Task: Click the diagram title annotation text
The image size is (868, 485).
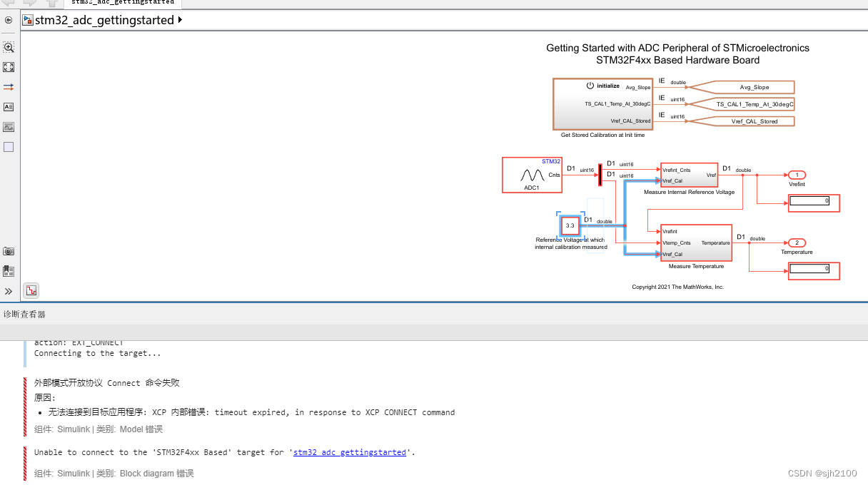Action: (x=677, y=54)
